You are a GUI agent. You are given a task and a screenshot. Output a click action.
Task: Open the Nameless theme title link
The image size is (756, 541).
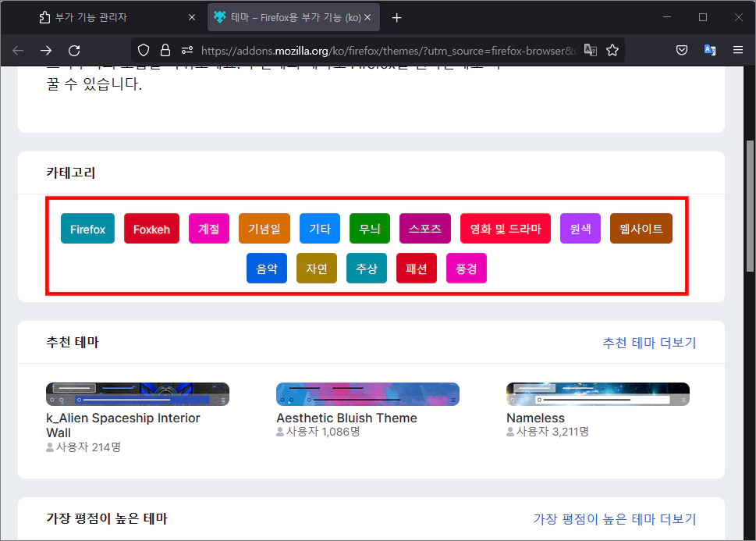[535, 418]
